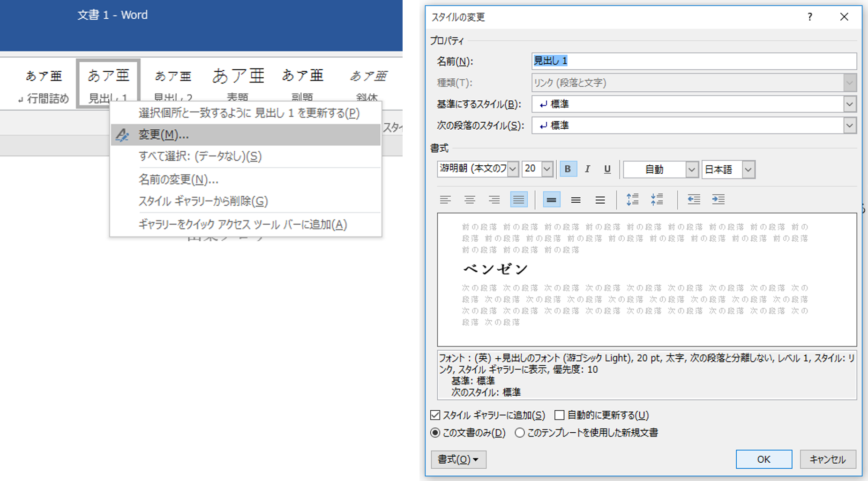The image size is (868, 481).
Task: Open font name dropdown 游明朝
Action: pos(513,169)
